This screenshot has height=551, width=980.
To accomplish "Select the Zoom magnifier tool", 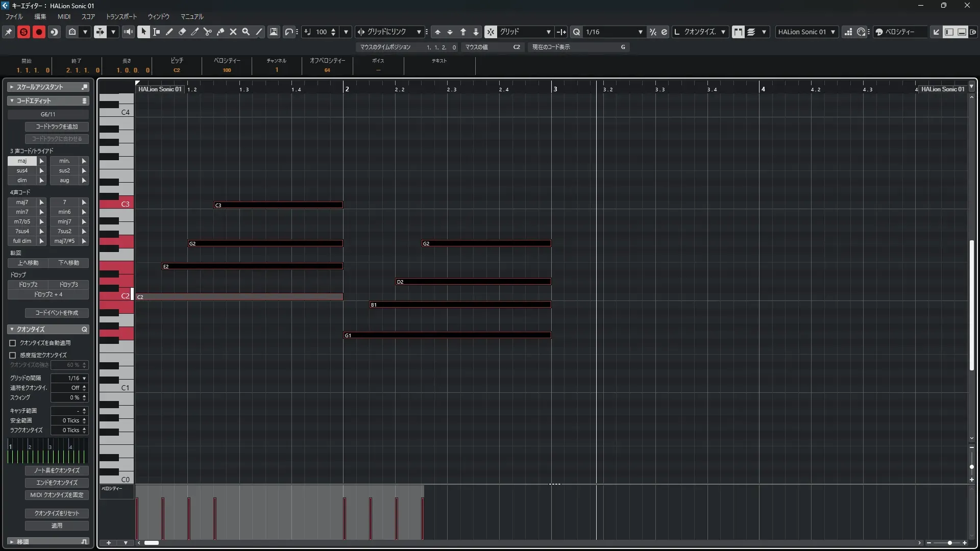I will pos(246,32).
